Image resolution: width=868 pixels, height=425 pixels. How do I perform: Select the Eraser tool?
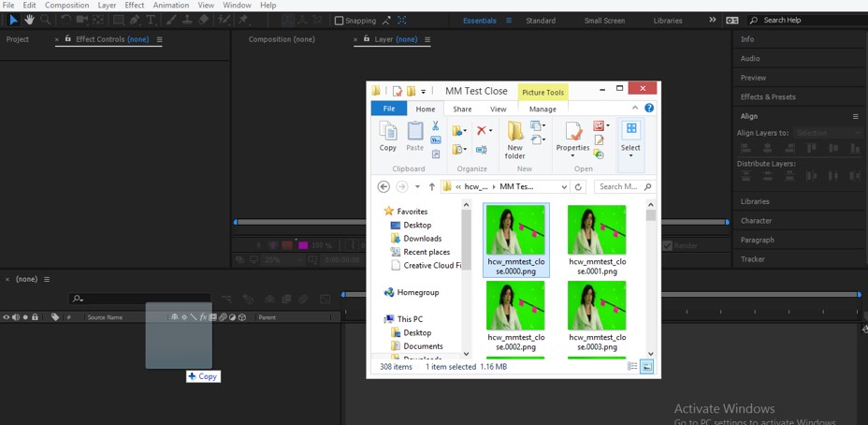[204, 20]
